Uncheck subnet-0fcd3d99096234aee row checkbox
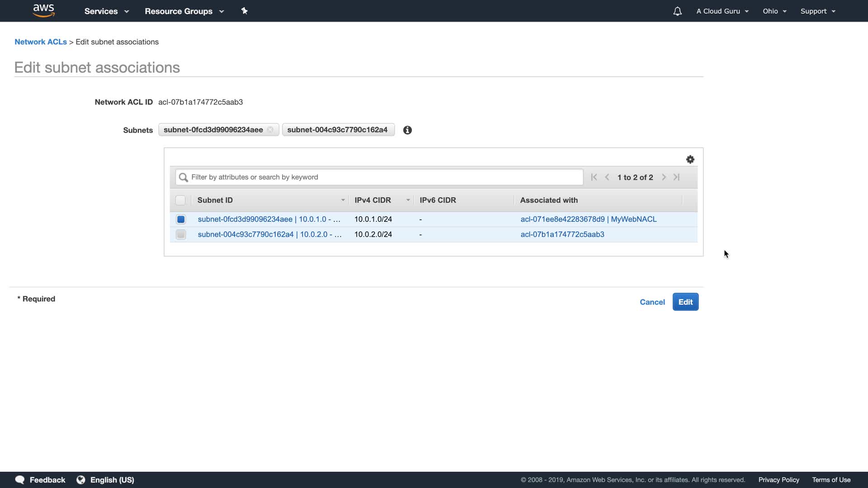The image size is (868, 488). pyautogui.click(x=181, y=219)
